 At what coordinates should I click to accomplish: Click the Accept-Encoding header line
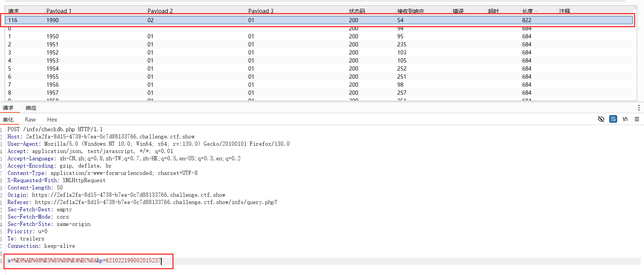click(x=60, y=166)
